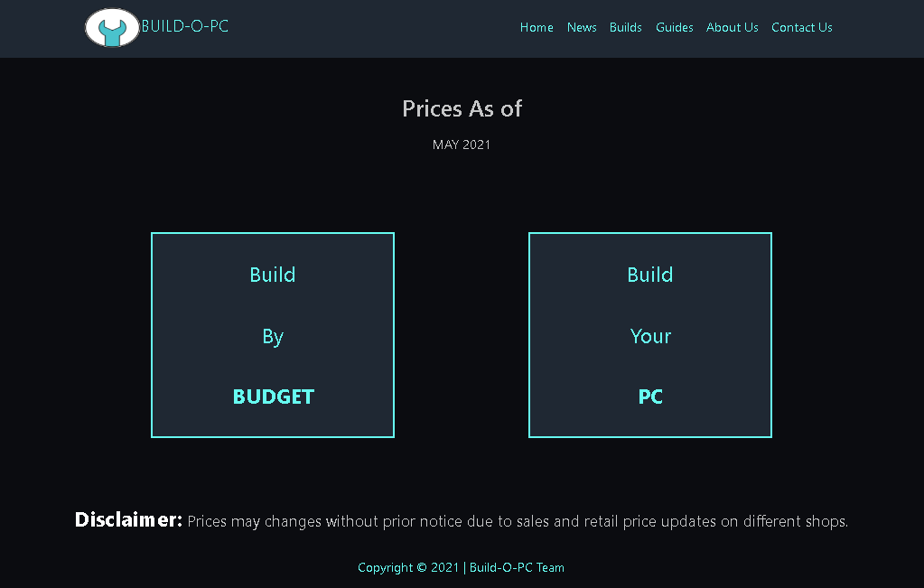The height and width of the screenshot is (588, 924).
Task: Click the bold BUDGET label
Action: (x=273, y=397)
